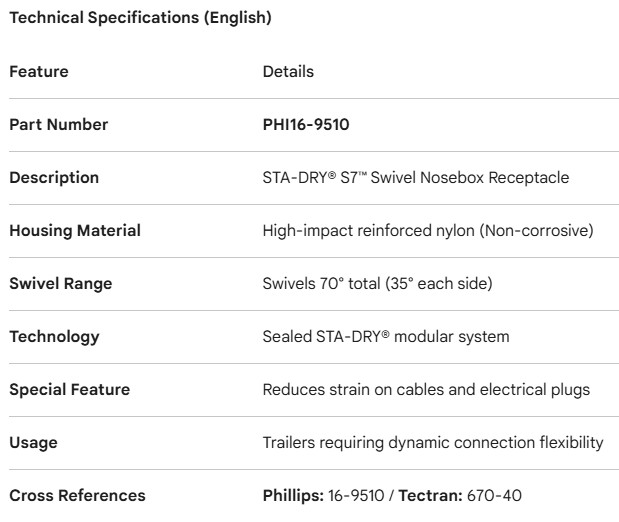The image size is (619, 522).
Task: Click the Technical Specifications (English) heading
Action: pyautogui.click(x=140, y=18)
